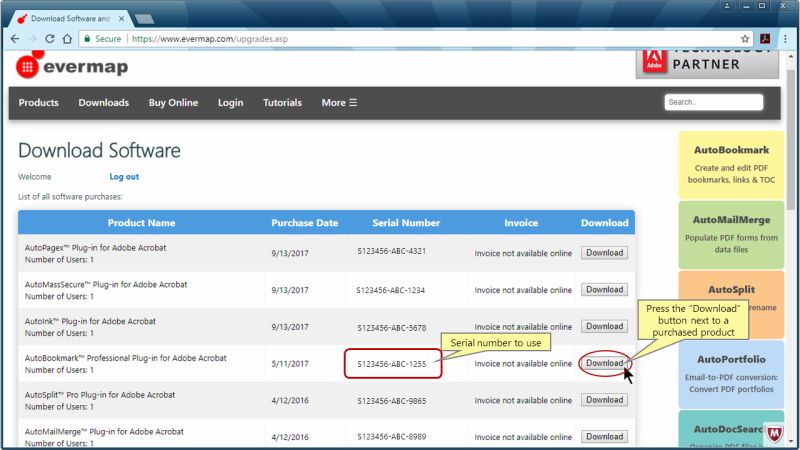Click serial number S123456-ABC-1234
This screenshot has width=800, height=450.
(x=390, y=290)
